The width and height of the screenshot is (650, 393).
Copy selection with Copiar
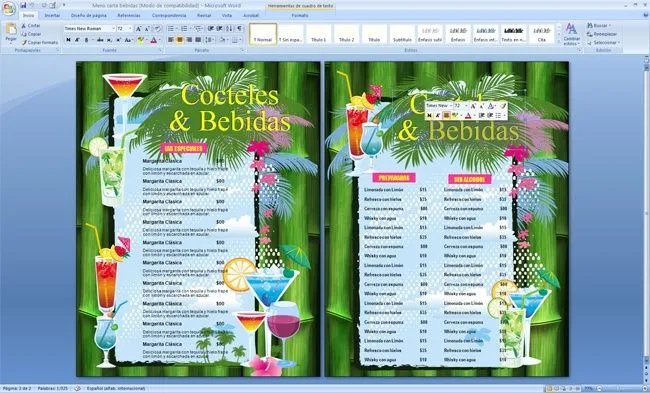(31, 34)
